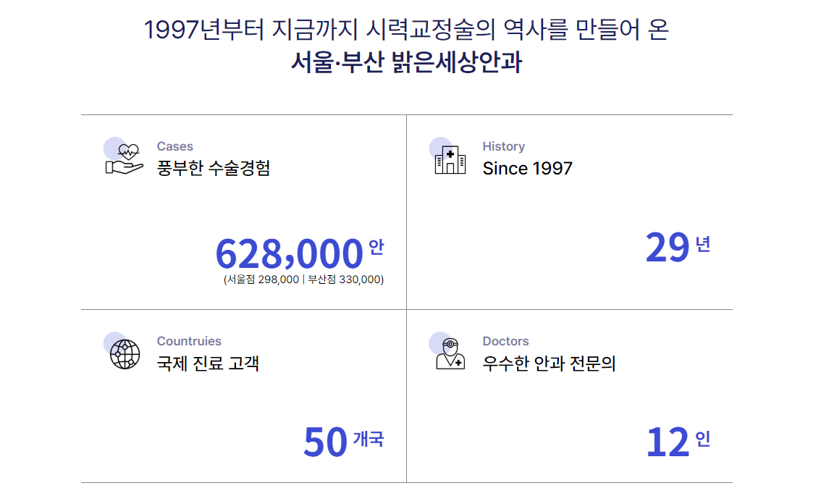Screen dimensions: 829x504
Task: Click the doctor icon beside Doctors
Action: pyautogui.click(x=448, y=351)
